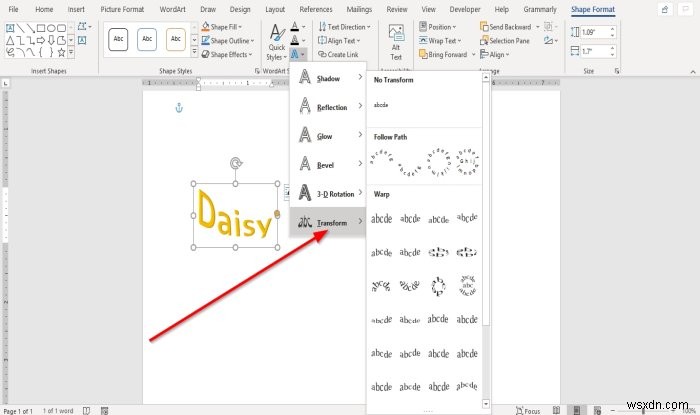Open Alt Text pane
Screen dimensions: 700x415
click(396, 42)
